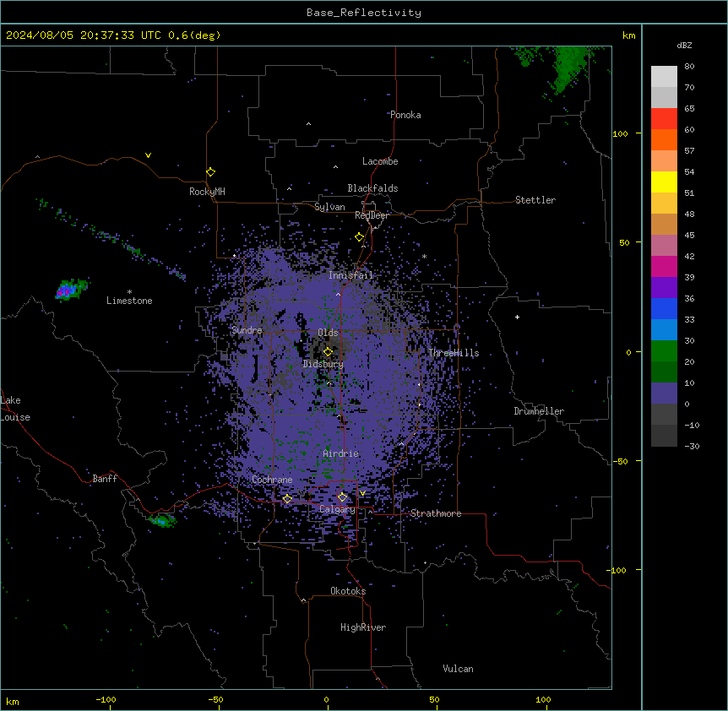Click the Innisfail town label
728x711 pixels.
350,275
